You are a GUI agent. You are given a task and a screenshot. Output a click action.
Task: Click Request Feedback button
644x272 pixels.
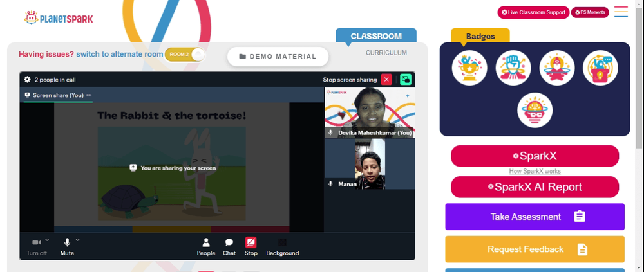click(x=535, y=249)
